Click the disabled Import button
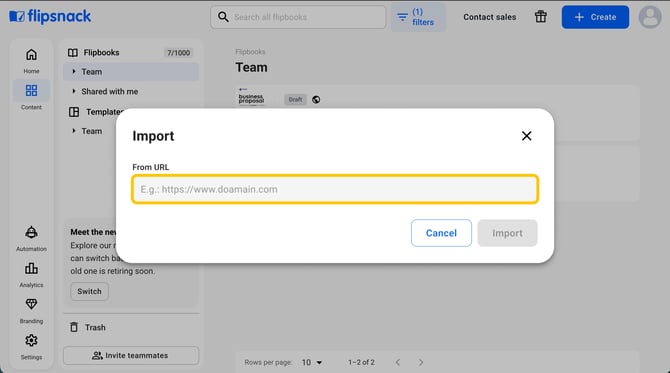 [507, 233]
